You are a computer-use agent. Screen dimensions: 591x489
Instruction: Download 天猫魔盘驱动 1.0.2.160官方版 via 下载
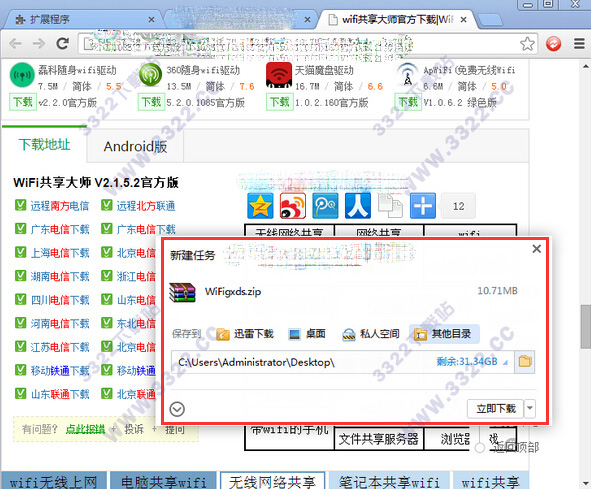coord(280,102)
